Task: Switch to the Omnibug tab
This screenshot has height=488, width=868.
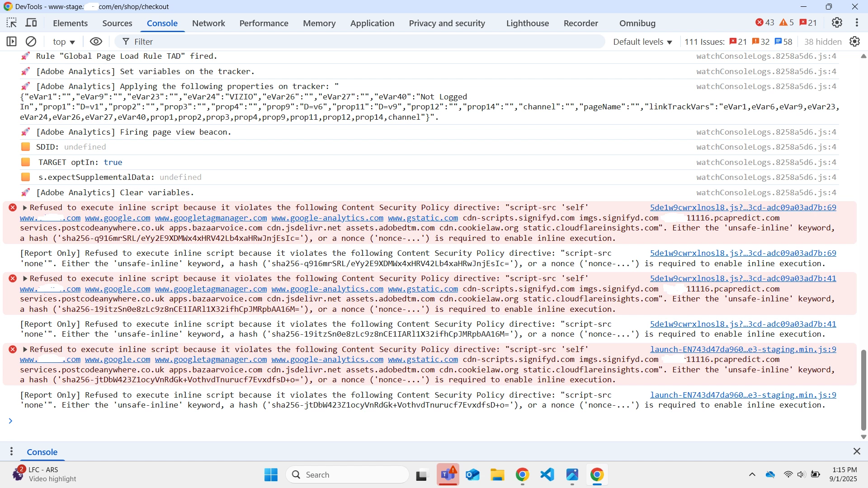Action: pyautogui.click(x=637, y=23)
